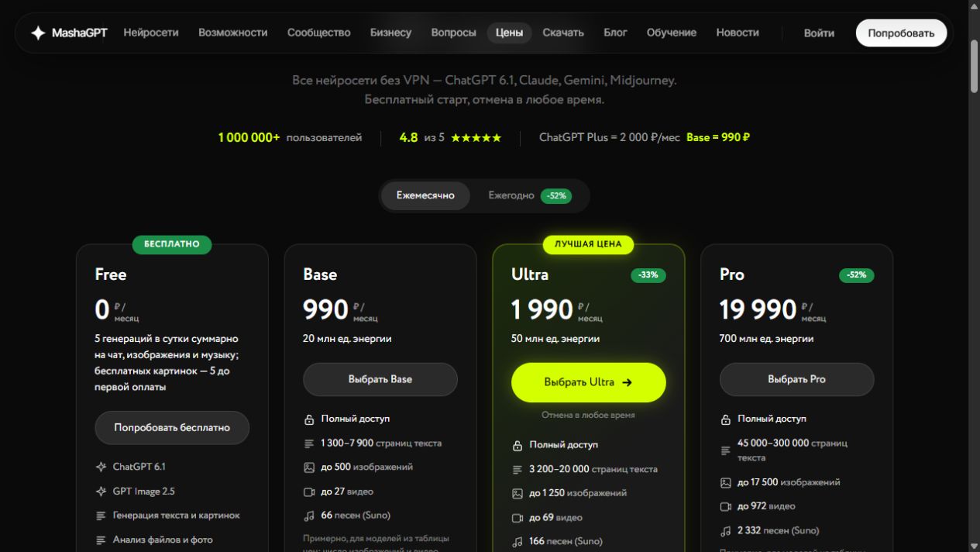
Task: Open the Сообщество page
Action: pyautogui.click(x=319, y=33)
